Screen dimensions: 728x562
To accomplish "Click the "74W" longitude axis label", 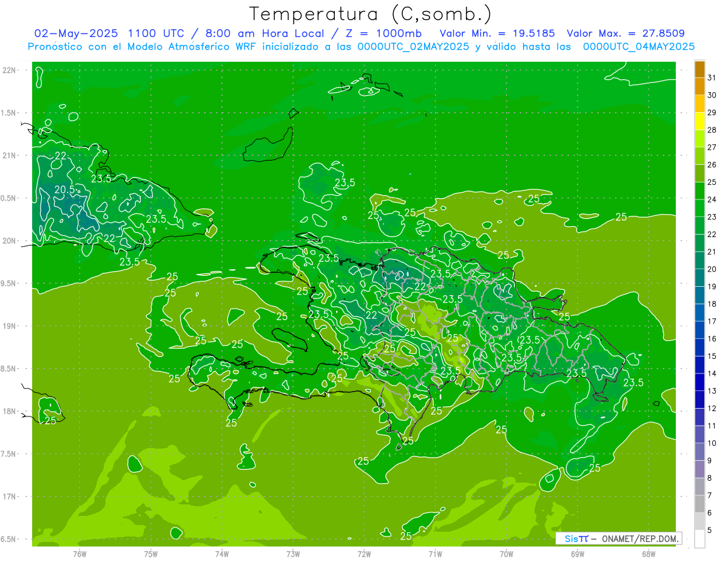I will point(222,554).
